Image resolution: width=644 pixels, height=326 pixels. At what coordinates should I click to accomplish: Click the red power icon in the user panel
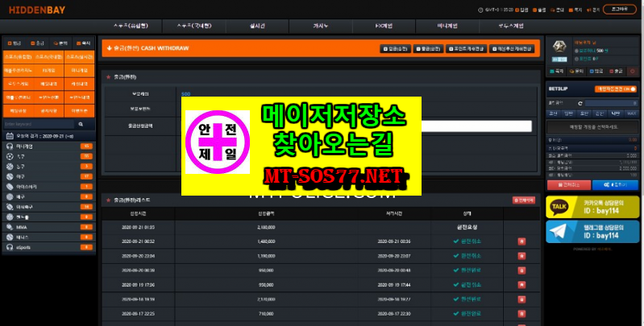click(632, 72)
